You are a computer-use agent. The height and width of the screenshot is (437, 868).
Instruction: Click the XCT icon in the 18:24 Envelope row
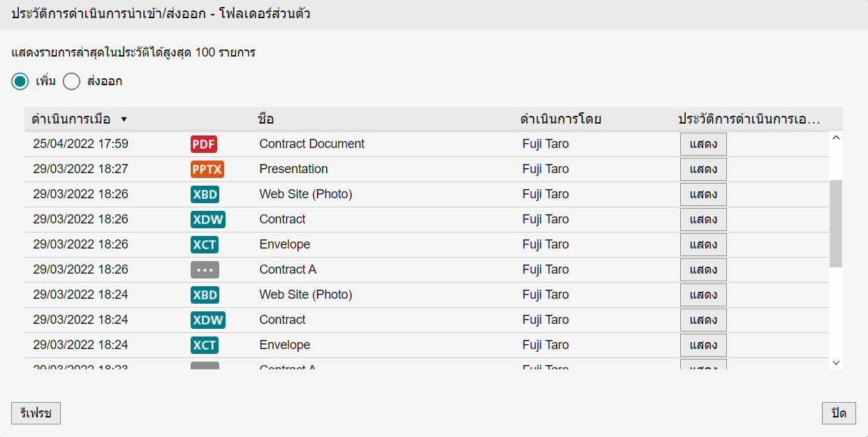click(204, 346)
